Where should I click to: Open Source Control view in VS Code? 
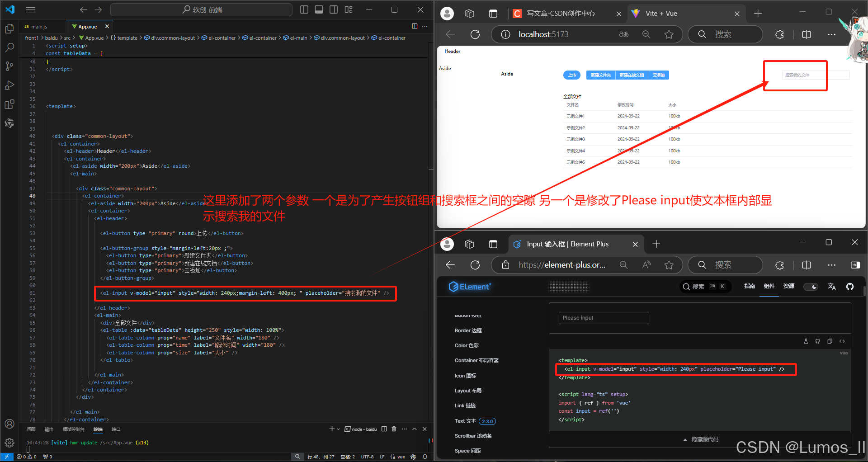[x=9, y=66]
